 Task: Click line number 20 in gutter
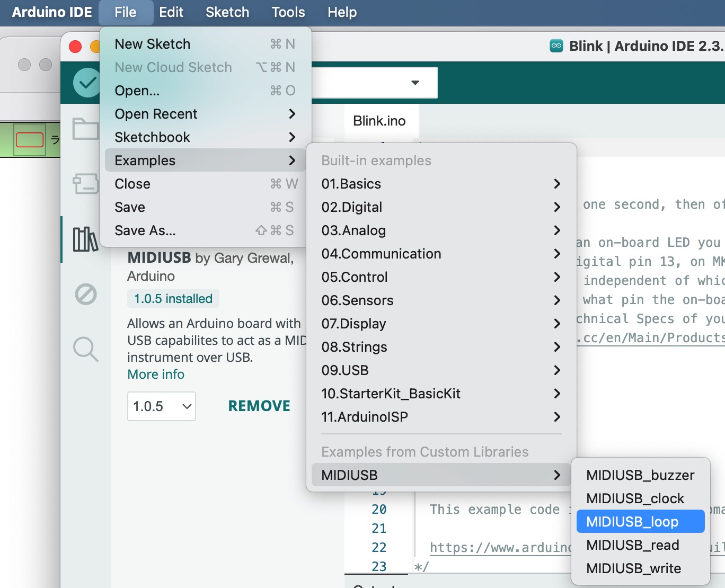point(379,510)
